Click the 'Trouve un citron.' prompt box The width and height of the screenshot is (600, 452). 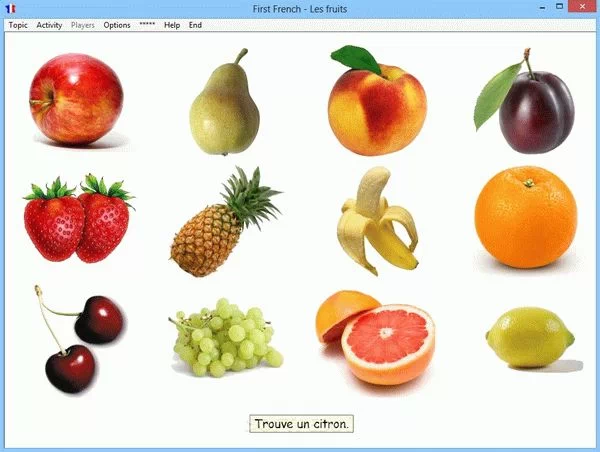coord(301,424)
